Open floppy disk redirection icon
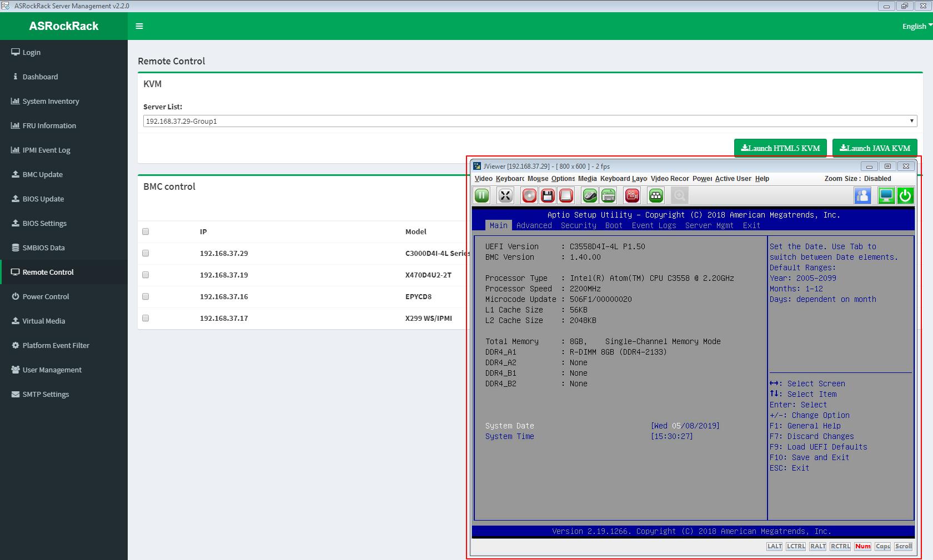The height and width of the screenshot is (560, 933). point(548,195)
